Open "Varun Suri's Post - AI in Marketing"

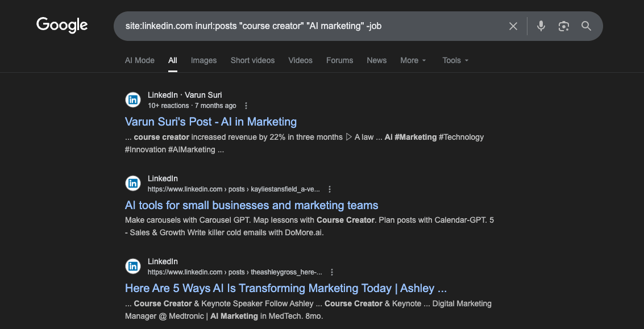tap(211, 122)
